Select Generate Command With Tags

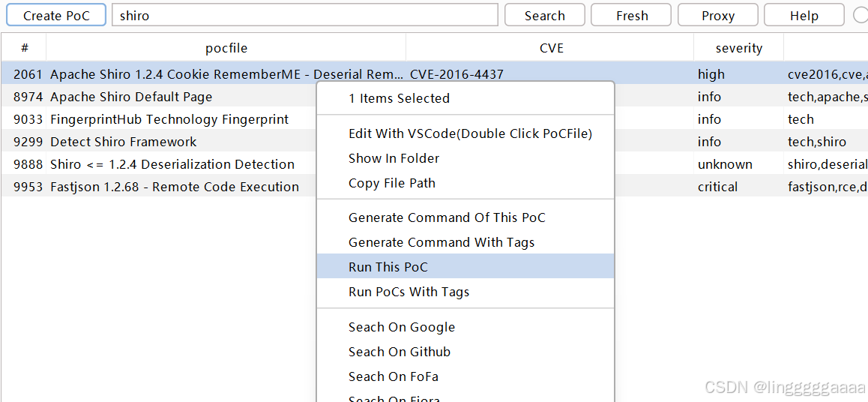(x=465, y=242)
